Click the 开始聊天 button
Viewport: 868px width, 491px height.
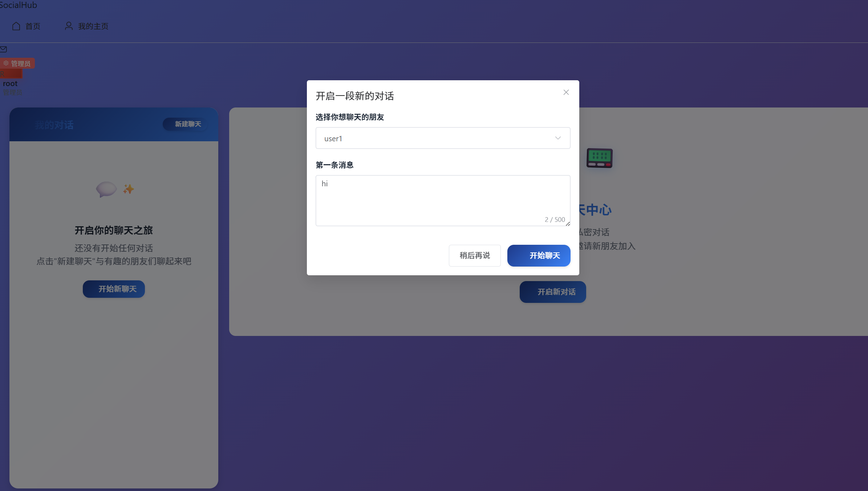point(539,256)
